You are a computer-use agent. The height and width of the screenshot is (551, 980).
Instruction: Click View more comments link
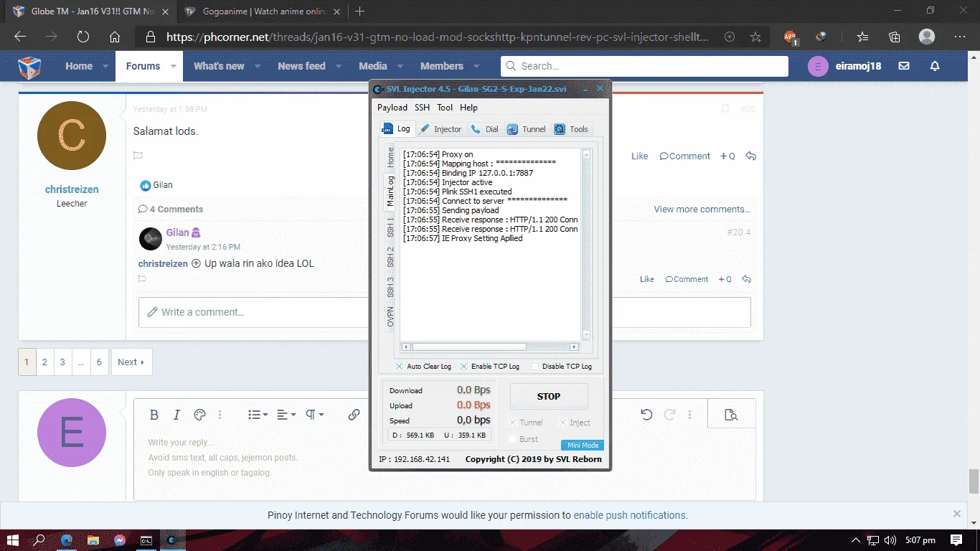(x=702, y=209)
